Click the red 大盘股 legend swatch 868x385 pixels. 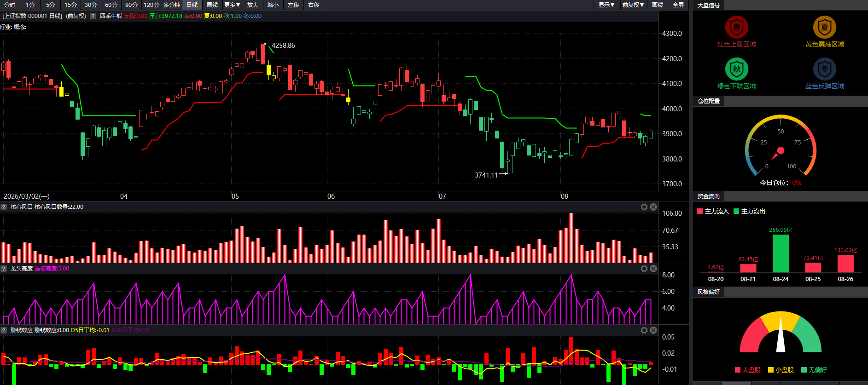tap(738, 370)
